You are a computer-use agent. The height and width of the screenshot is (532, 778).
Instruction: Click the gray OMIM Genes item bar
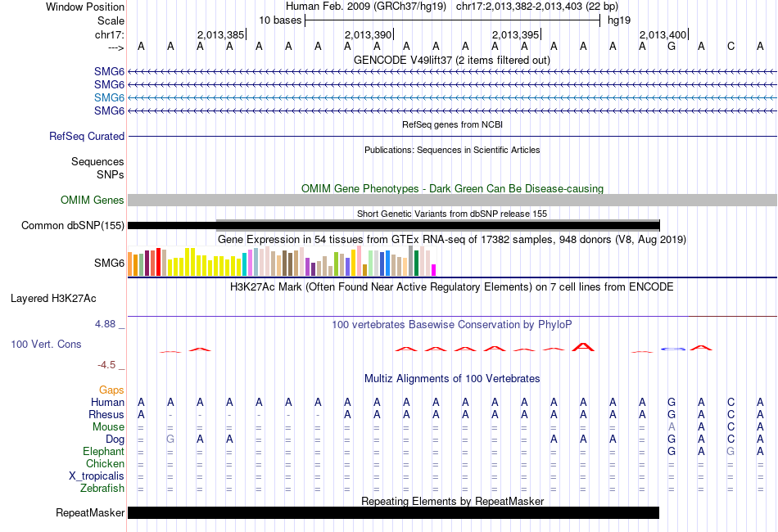pyautogui.click(x=452, y=200)
